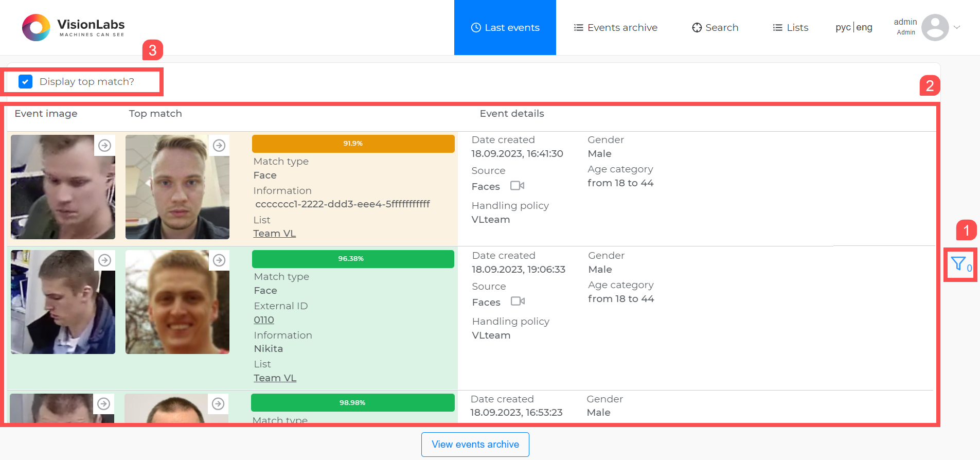This screenshot has height=460, width=980.
Task: Click the VisionLabs logo
Action: coord(73,28)
